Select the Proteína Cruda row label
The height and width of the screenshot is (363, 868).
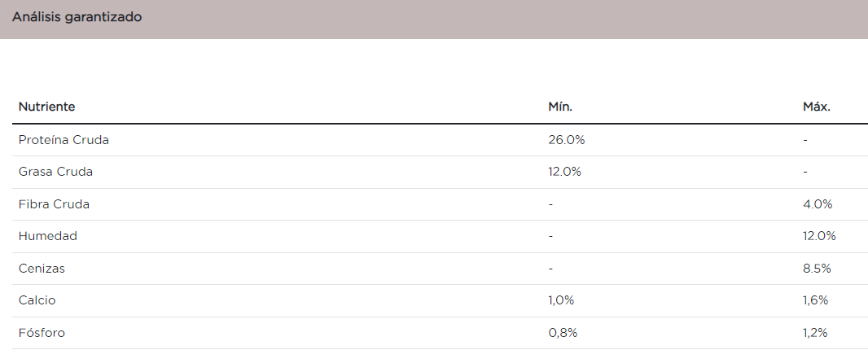coord(64,140)
